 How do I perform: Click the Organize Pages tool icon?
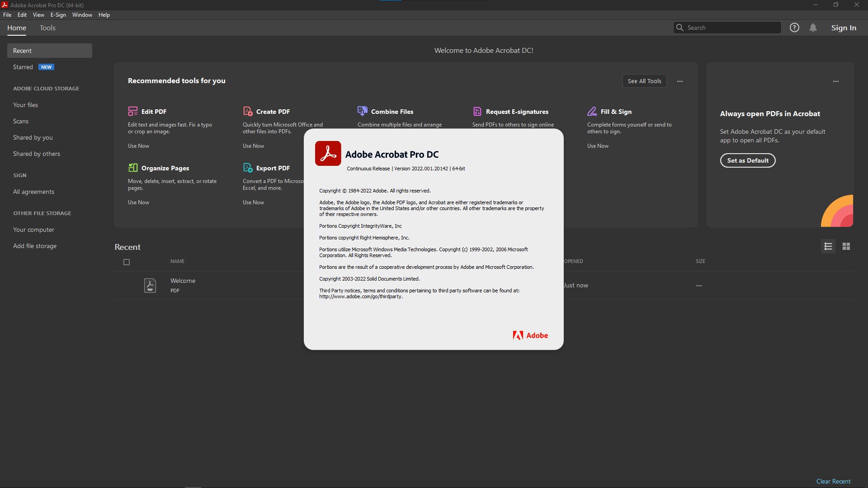[x=132, y=168]
